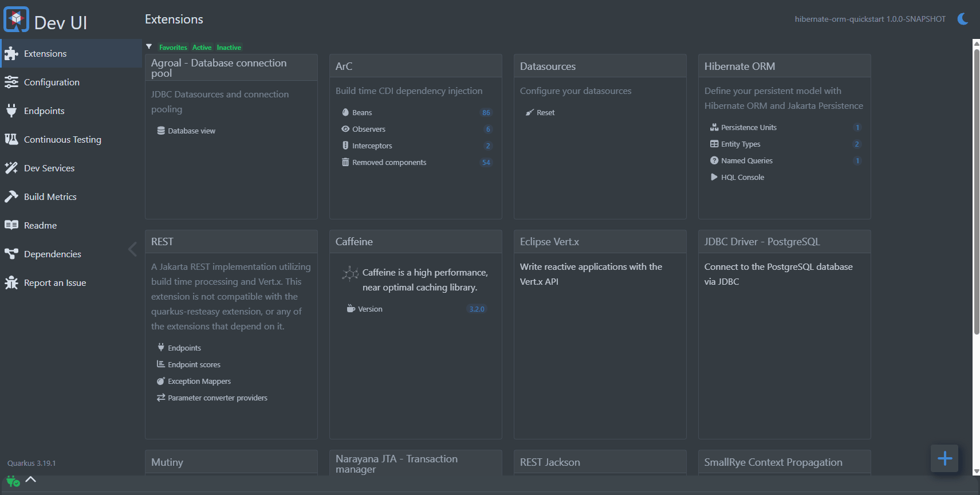This screenshot has width=980, height=495.
Task: Click the Database view database icon
Action: point(161,131)
